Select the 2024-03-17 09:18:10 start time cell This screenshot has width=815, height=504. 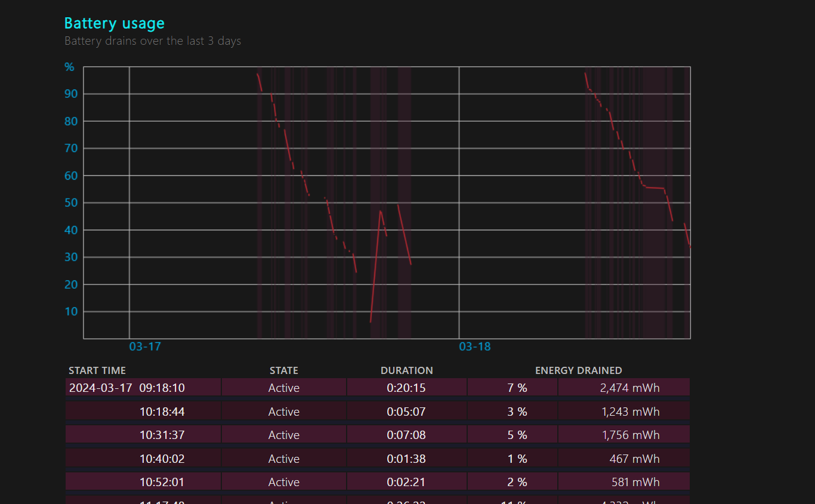(143, 387)
